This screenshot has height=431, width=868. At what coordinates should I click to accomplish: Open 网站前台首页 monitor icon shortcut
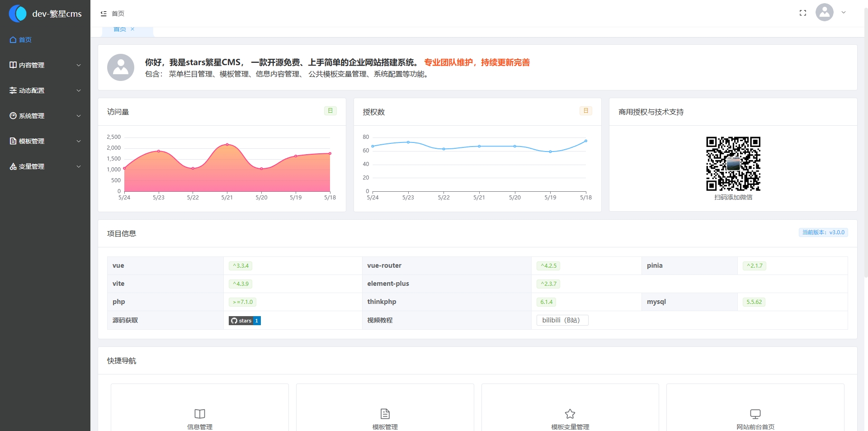(755, 414)
